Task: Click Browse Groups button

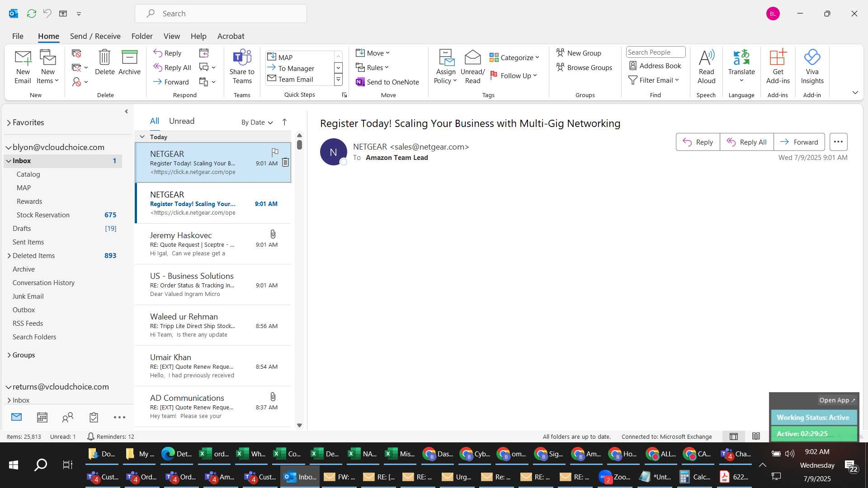Action: point(584,67)
